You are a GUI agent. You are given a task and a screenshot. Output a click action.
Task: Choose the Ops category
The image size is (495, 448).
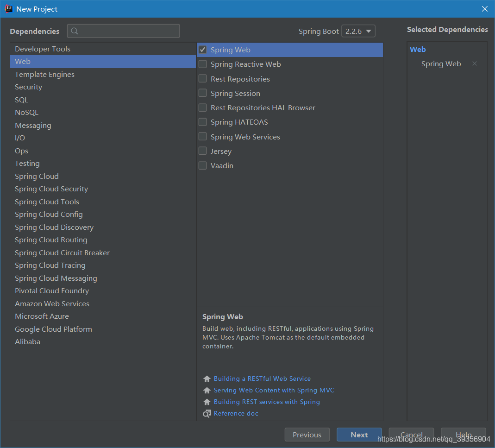coord(103,151)
